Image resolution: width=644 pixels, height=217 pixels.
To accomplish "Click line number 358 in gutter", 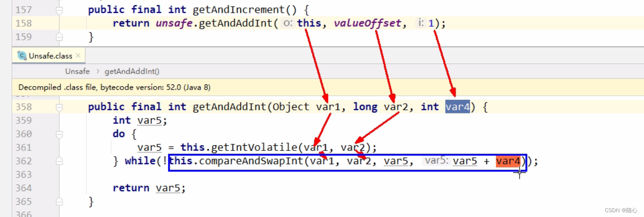I will 24,107.
